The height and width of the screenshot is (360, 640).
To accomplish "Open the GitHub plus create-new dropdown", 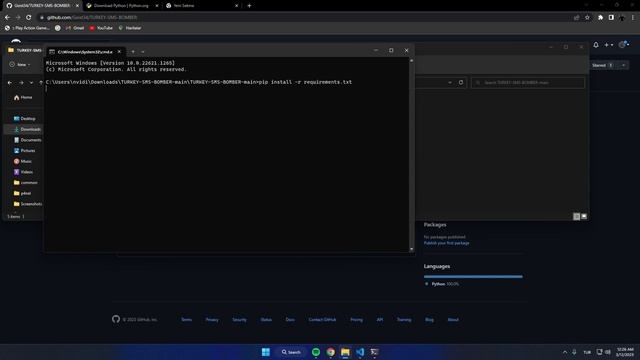I will [x=609, y=45].
